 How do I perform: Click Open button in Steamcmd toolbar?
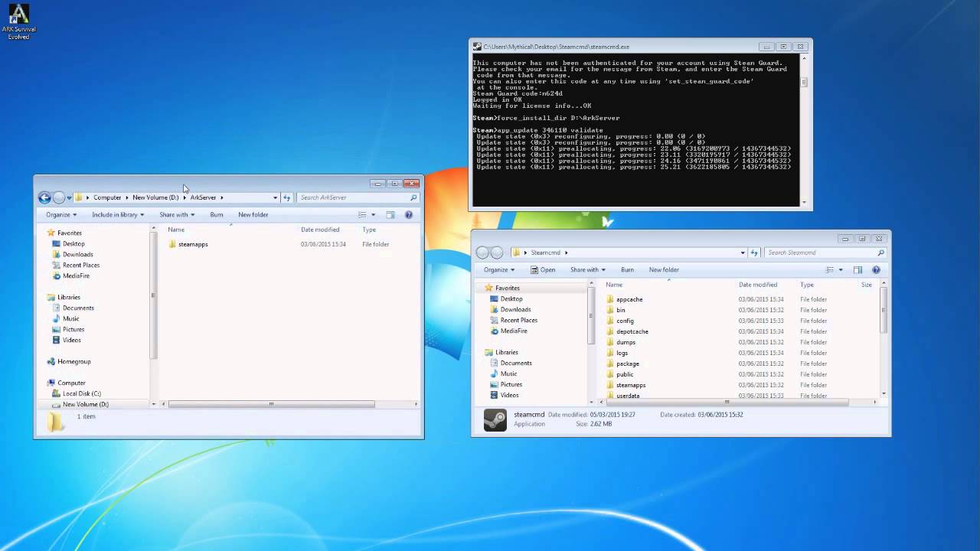tap(543, 270)
